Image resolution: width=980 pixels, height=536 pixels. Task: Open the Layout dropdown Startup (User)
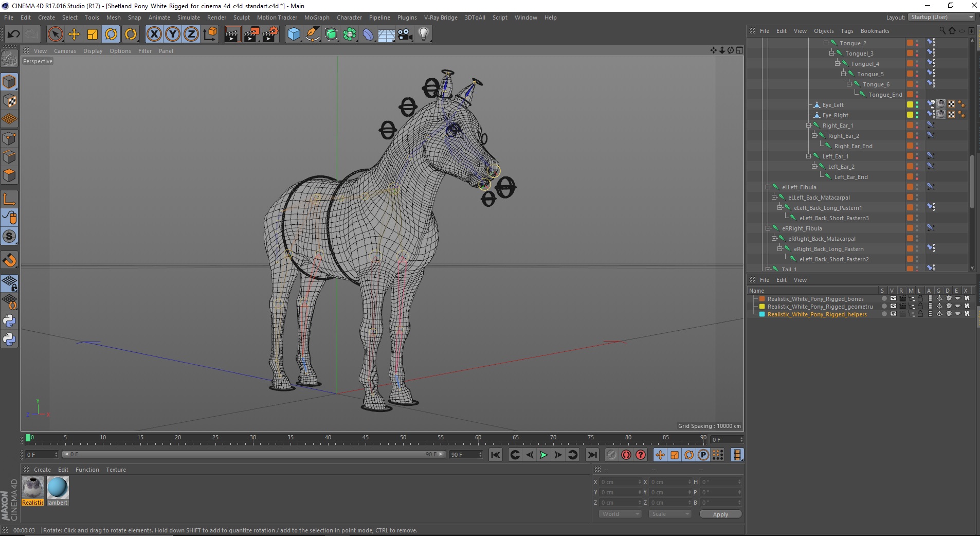tap(941, 17)
